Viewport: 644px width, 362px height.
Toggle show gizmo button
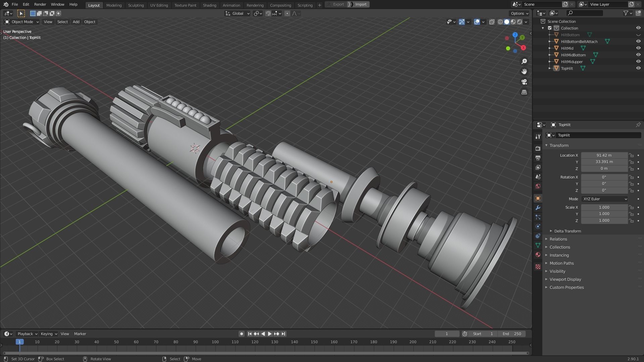click(462, 22)
